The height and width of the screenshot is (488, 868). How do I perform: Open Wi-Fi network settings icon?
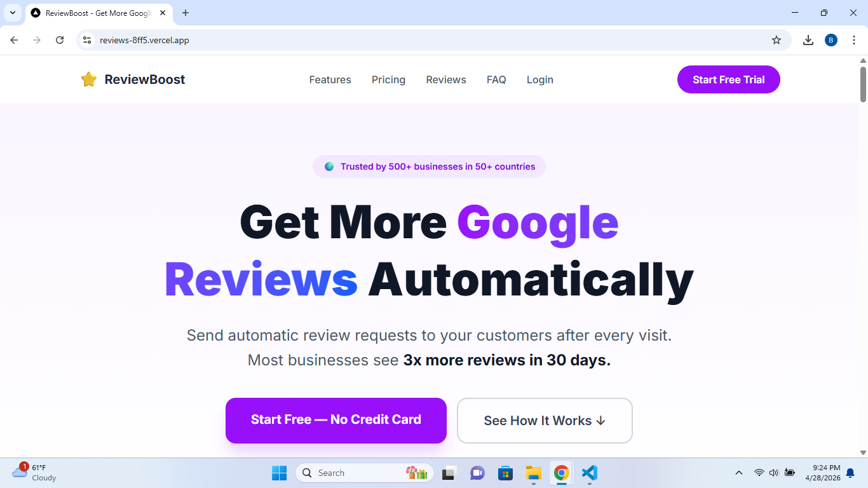759,473
